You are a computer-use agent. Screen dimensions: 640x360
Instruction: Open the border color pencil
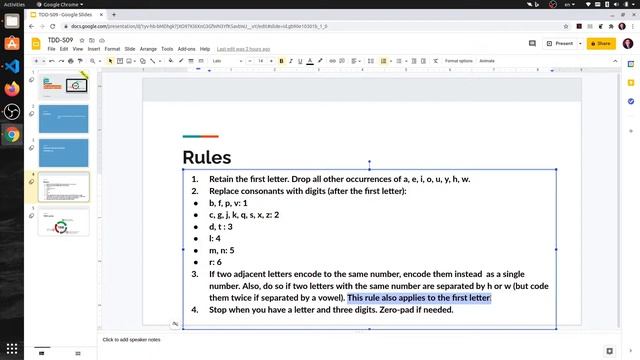coord(181,61)
